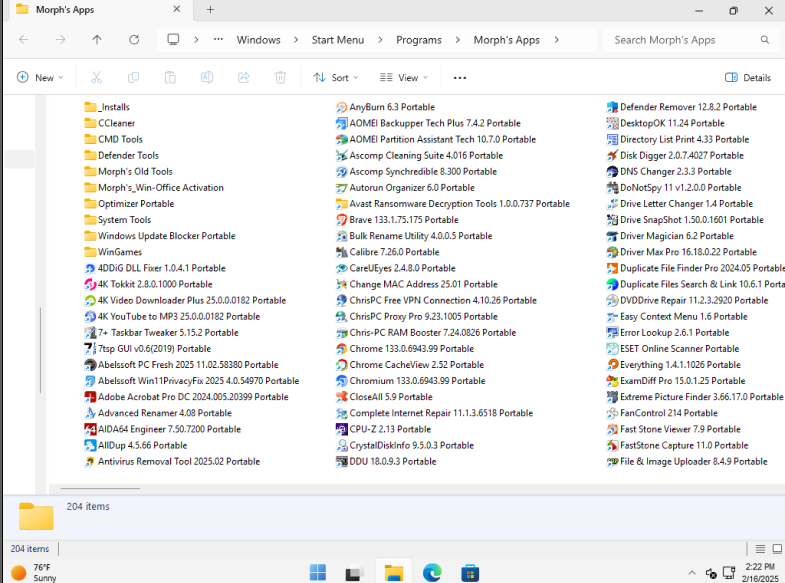The height and width of the screenshot is (583, 785).
Task: Open Task View on taskbar
Action: pyautogui.click(x=355, y=572)
